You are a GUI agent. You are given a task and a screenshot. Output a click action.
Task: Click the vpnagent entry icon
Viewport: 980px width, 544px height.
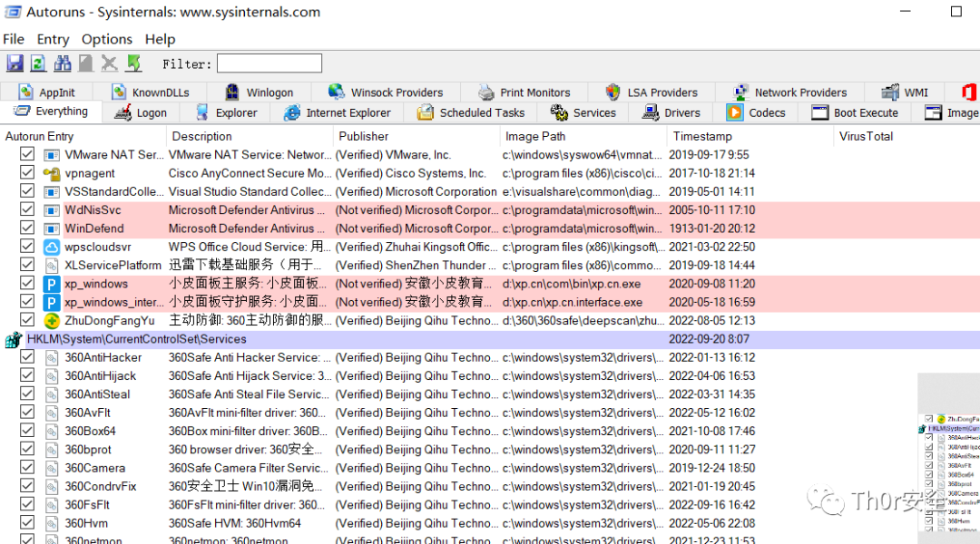[x=51, y=174]
